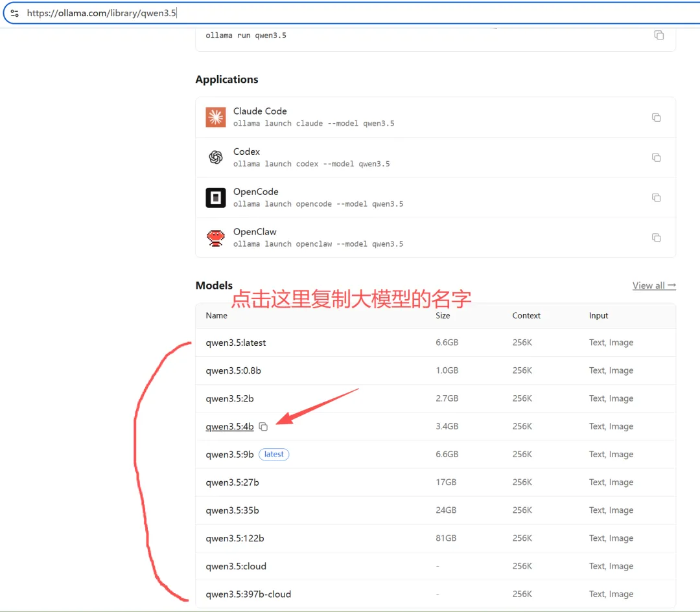Click the Codex knot logo icon
This screenshot has height=612, width=700.
pos(216,157)
